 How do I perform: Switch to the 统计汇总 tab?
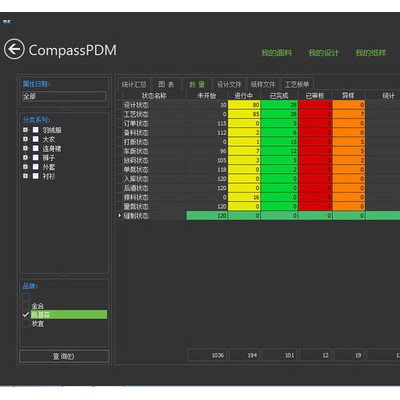(x=134, y=84)
